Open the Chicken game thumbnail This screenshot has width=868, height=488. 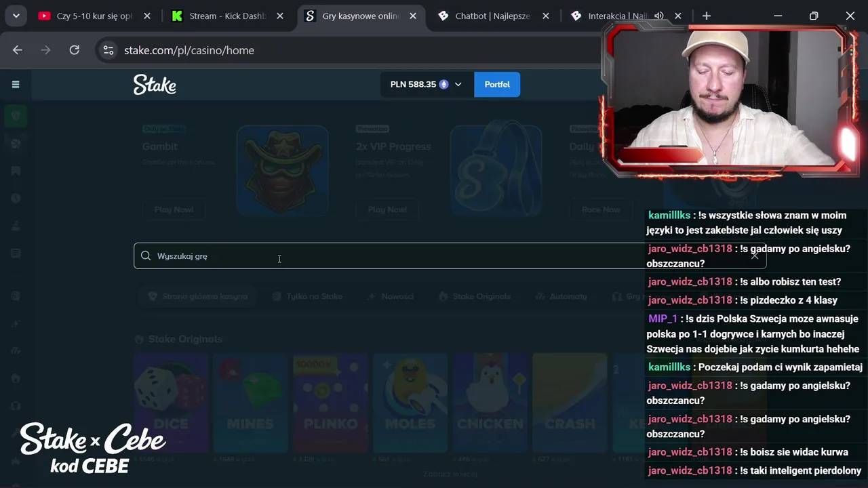pyautogui.click(x=490, y=403)
